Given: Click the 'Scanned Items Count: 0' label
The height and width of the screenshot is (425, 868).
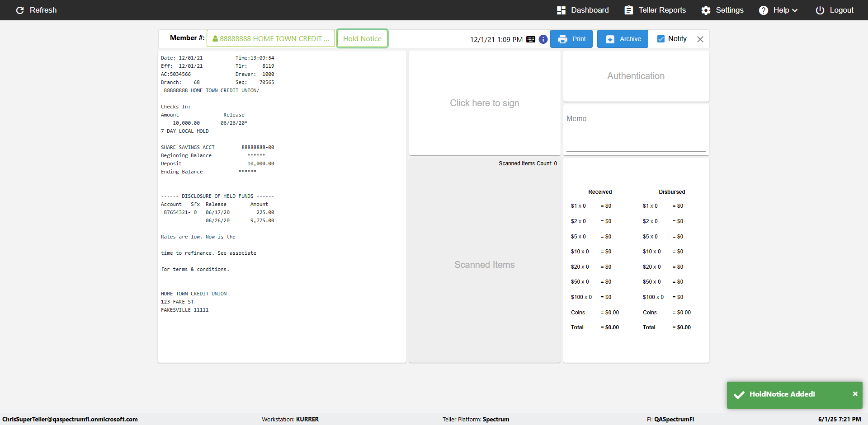Looking at the screenshot, I should [528, 163].
